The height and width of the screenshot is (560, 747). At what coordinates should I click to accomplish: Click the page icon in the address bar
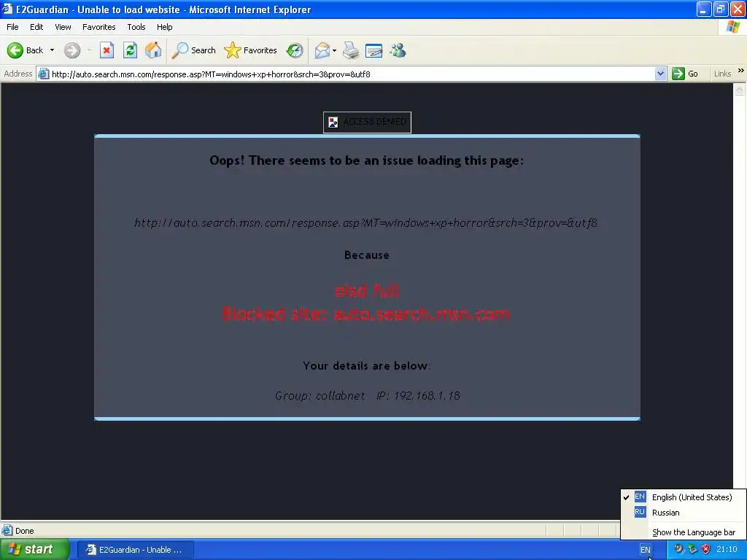point(43,74)
